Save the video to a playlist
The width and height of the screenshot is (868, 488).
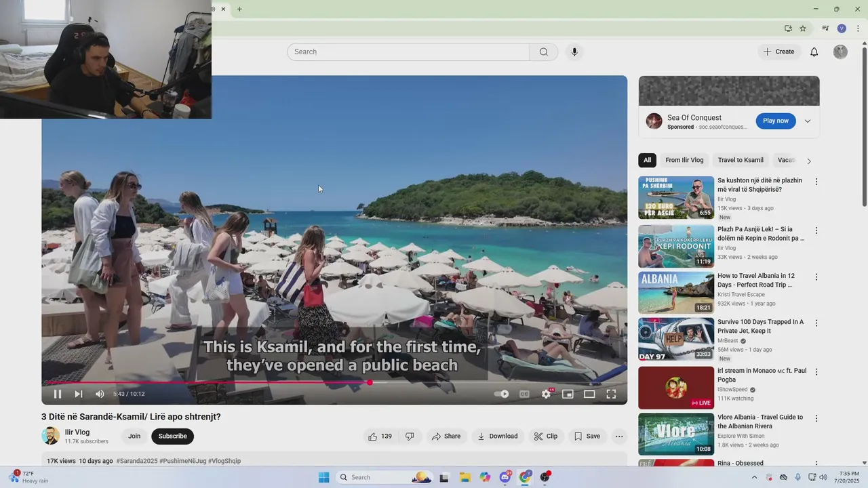587,436
